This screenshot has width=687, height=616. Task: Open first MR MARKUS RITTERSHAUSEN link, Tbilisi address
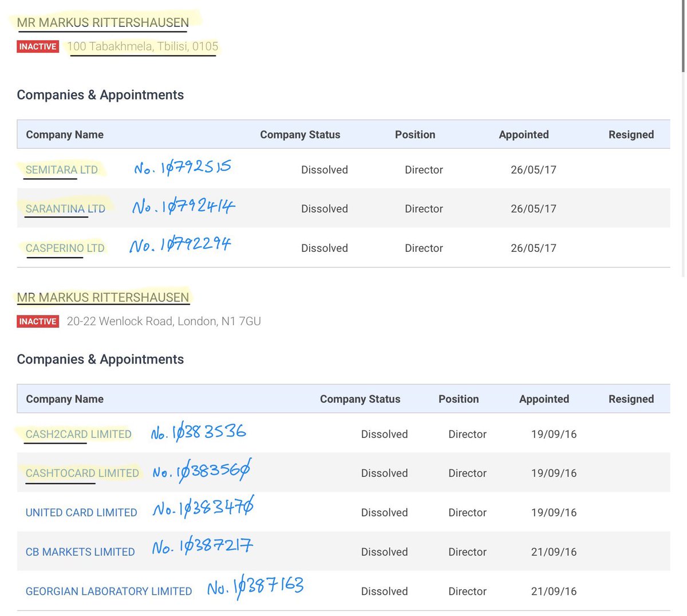point(103,23)
